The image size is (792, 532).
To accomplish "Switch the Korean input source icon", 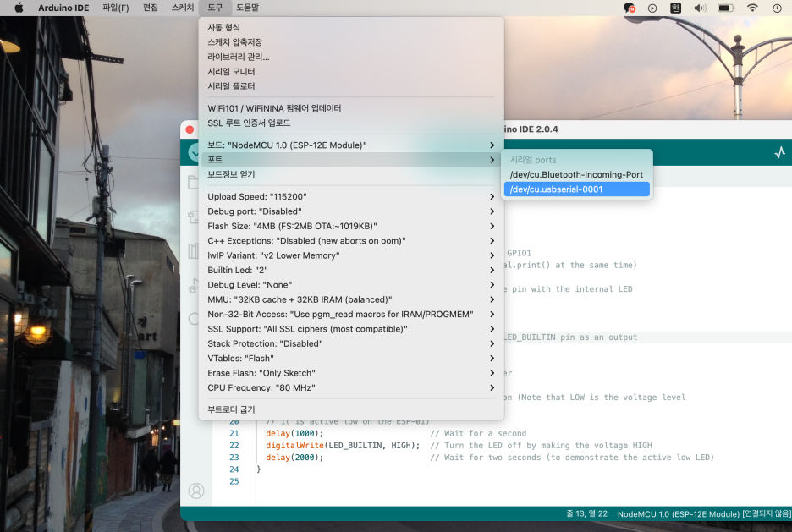I will (675, 8).
